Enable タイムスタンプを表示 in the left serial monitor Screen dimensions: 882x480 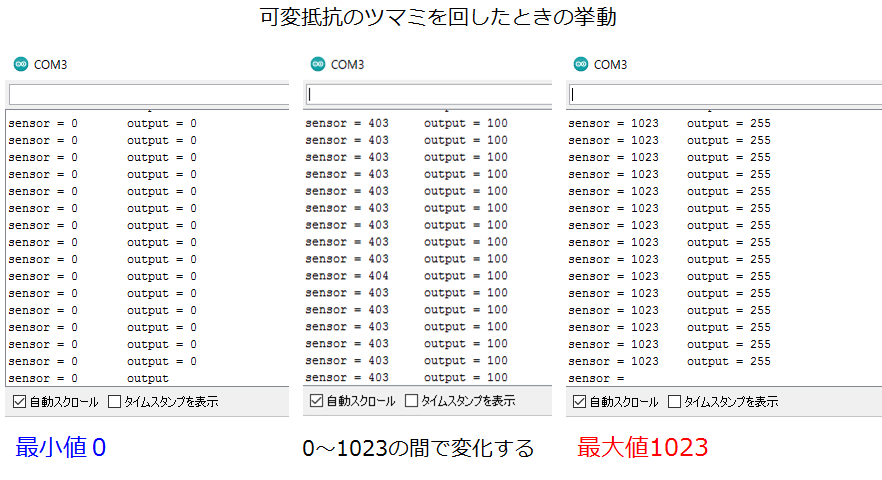tap(115, 402)
